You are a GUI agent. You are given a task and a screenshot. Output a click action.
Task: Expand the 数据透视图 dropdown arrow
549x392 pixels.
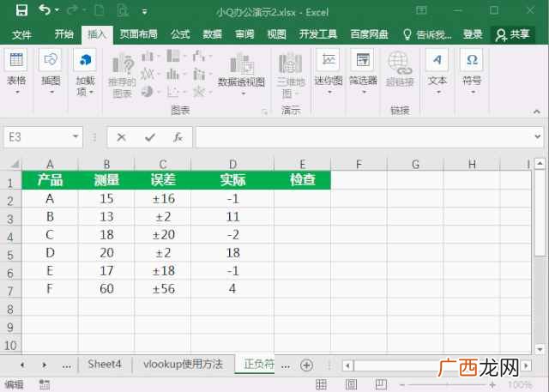(243, 93)
